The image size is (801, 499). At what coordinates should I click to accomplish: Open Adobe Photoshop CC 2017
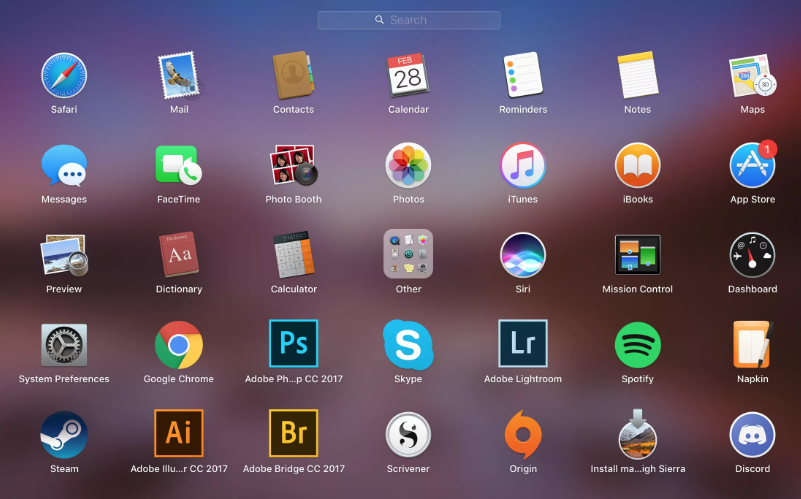[293, 344]
